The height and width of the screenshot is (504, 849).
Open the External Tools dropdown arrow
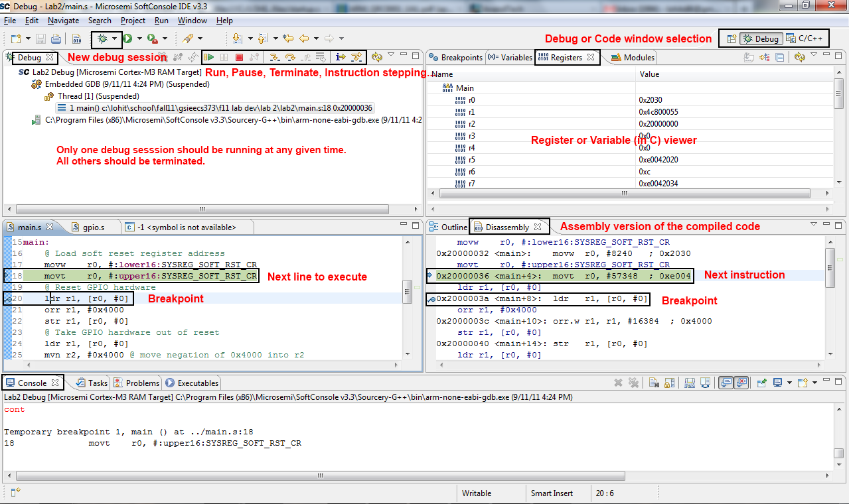(165, 38)
